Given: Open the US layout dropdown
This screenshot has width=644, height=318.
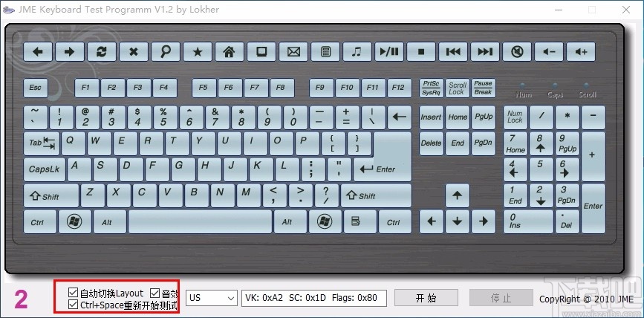Looking at the screenshot, I should coord(212,298).
